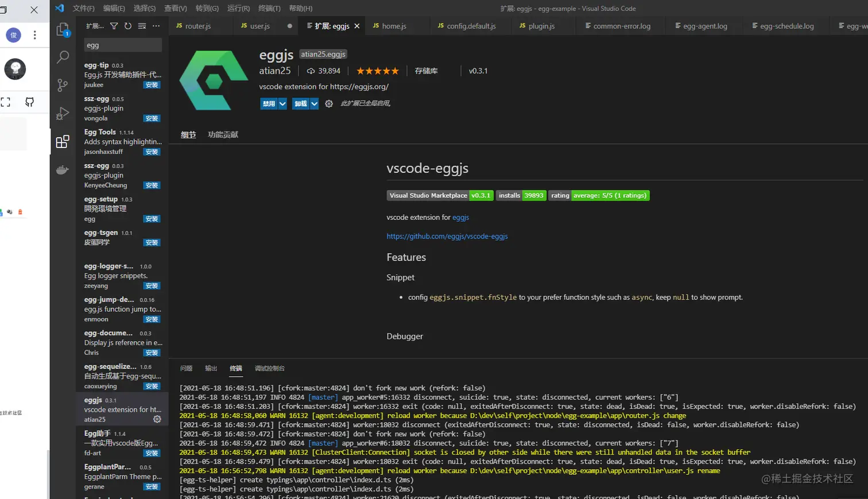Click the filter extensions funnel icon
The width and height of the screenshot is (868, 499).
point(114,26)
